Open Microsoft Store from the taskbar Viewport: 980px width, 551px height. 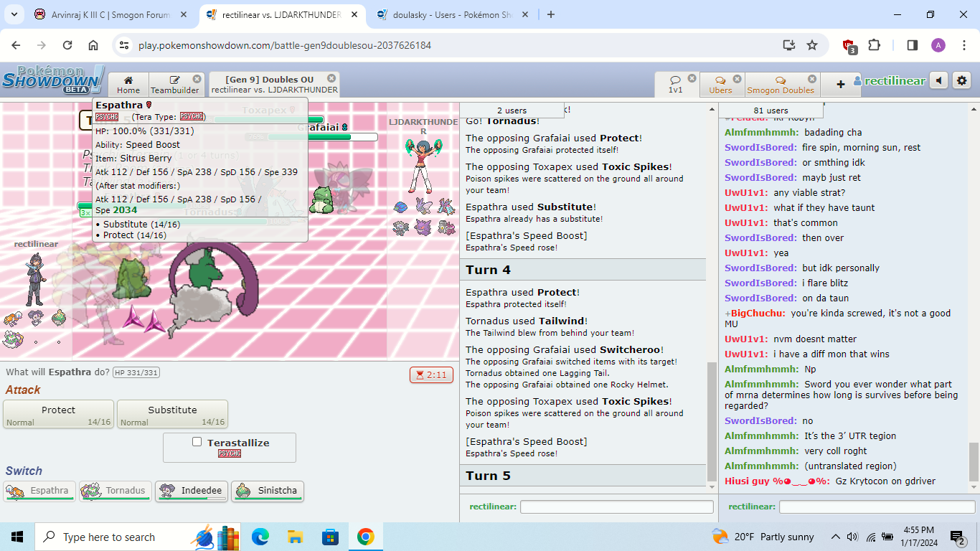click(x=331, y=537)
